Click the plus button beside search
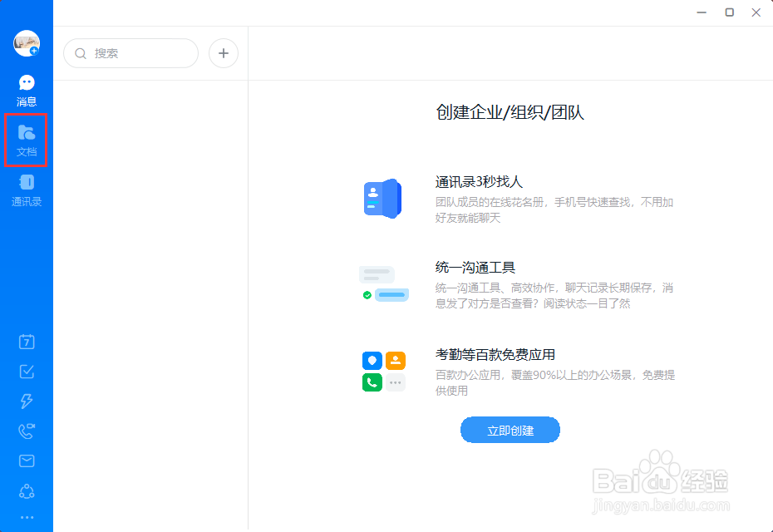The width and height of the screenshot is (773, 532). tap(224, 53)
